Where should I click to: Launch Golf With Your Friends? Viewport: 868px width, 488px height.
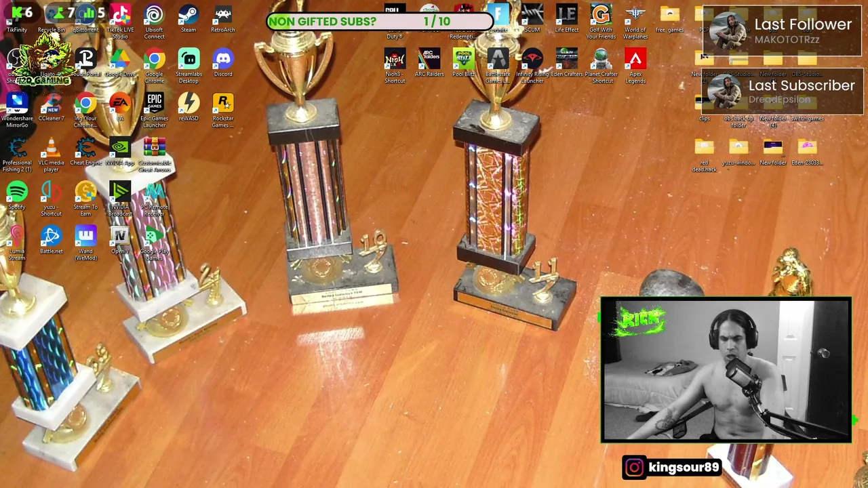601,22
